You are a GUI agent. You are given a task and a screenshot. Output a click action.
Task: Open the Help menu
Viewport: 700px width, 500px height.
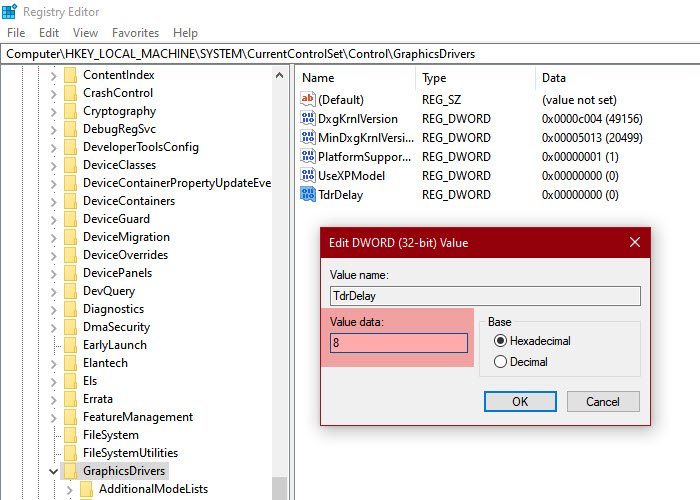coord(185,33)
